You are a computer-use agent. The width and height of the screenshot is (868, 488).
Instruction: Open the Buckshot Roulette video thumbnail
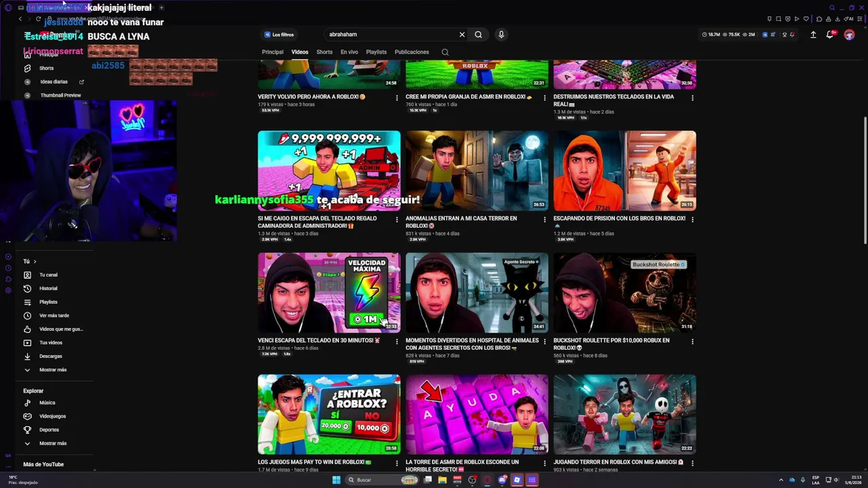625,293
